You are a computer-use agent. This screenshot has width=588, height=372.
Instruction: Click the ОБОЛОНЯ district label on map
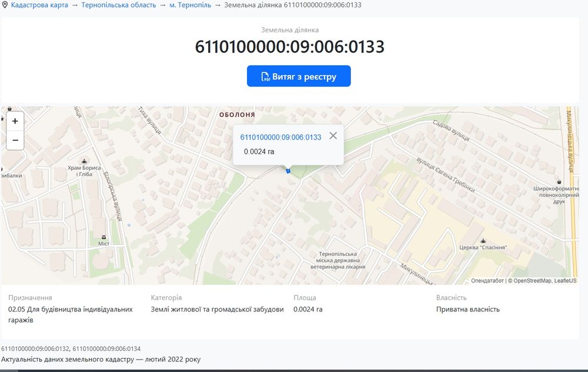click(x=237, y=115)
